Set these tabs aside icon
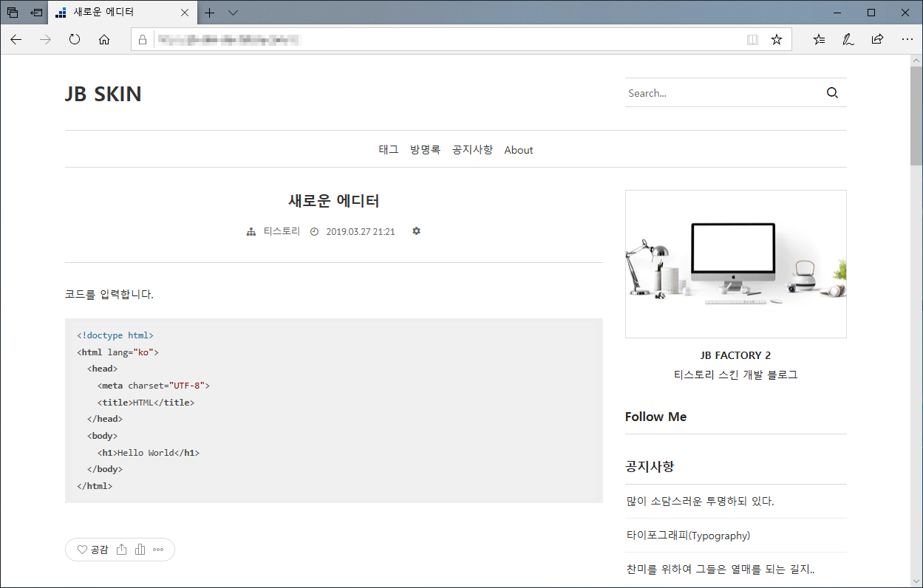 [x=36, y=13]
